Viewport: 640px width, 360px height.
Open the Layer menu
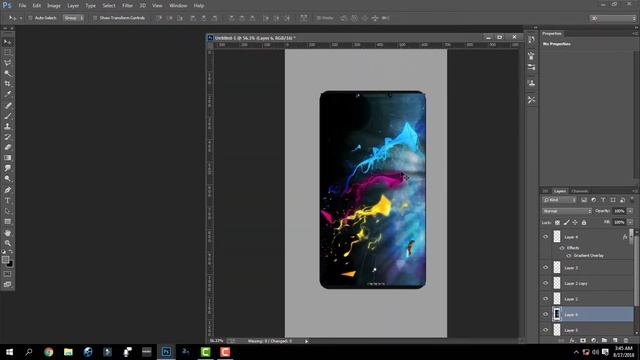(x=73, y=6)
